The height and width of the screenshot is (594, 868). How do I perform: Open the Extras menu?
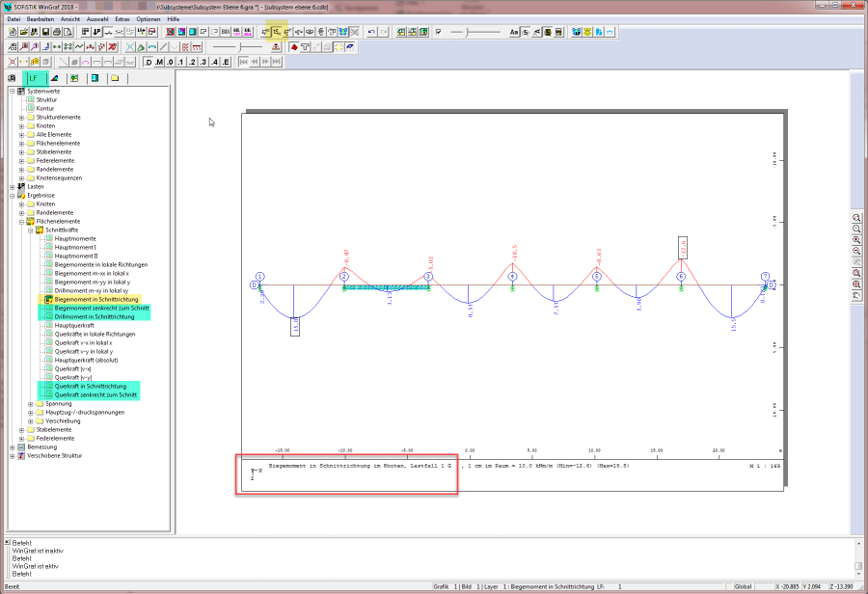tap(122, 18)
